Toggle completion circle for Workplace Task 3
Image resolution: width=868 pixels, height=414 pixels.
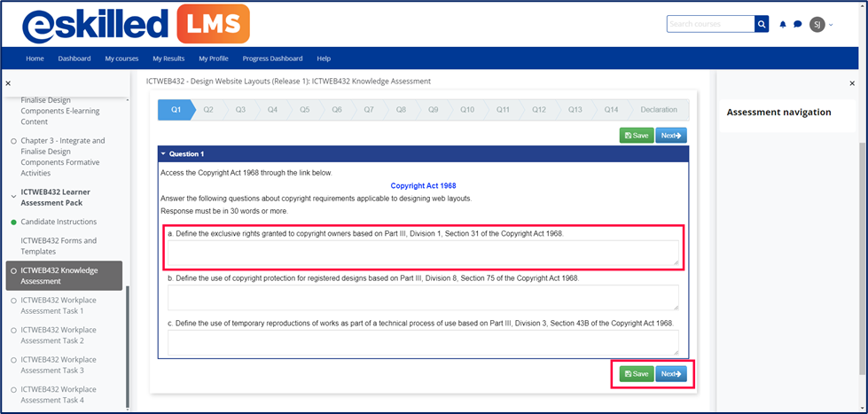(13, 360)
